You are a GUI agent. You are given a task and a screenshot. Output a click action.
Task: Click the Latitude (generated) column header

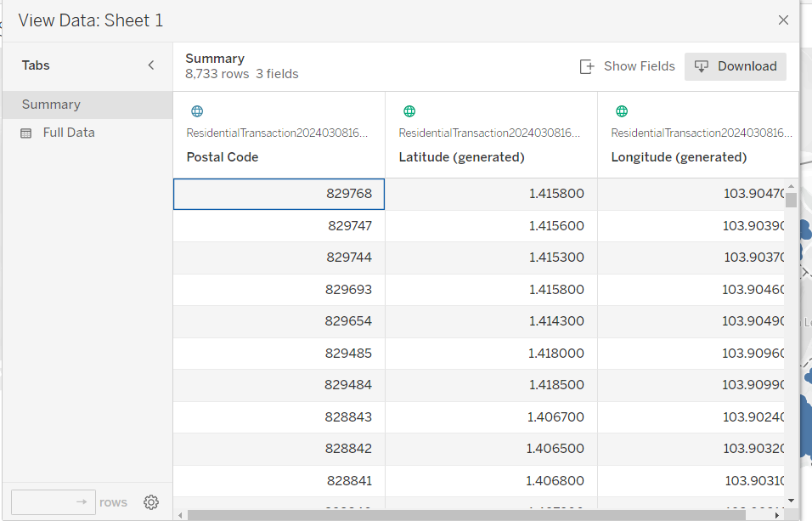(461, 157)
